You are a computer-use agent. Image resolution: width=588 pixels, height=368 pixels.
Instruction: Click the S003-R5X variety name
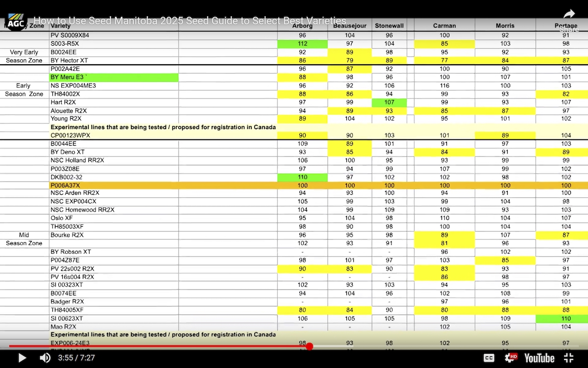(65, 44)
